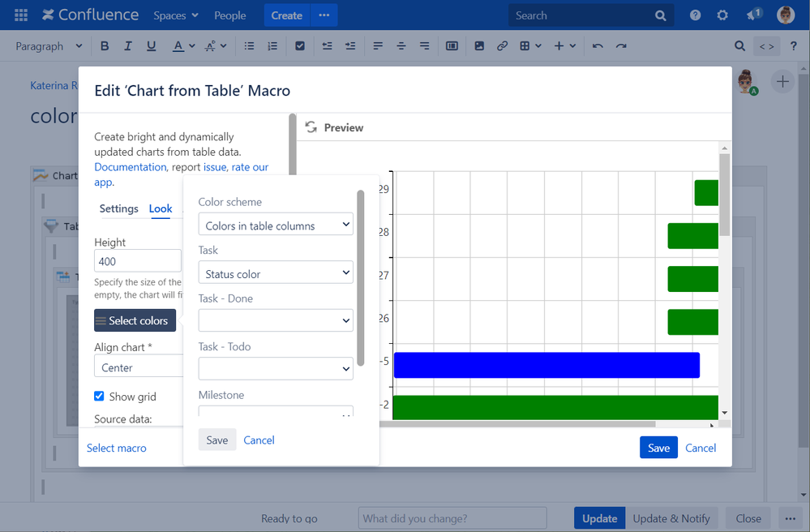Click the Update button
The image size is (810, 532).
click(x=599, y=518)
